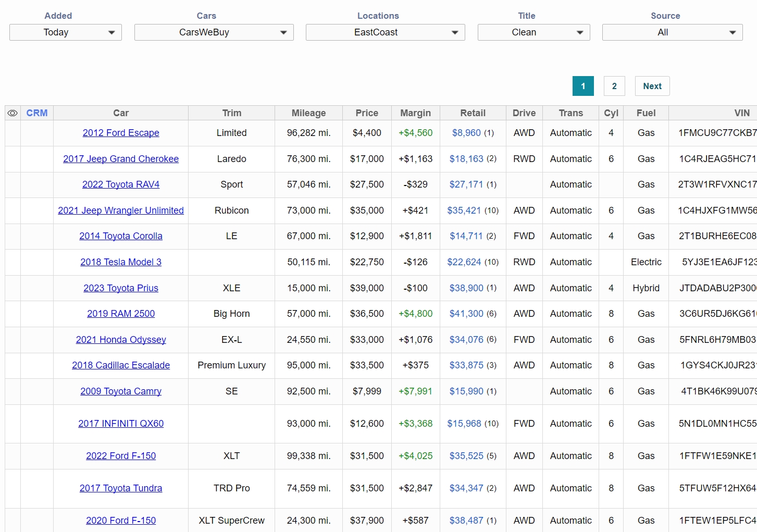This screenshot has height=532, width=757.
Task: Open the 2021 Jeep Wrangler Unlimited listing
Action: click(121, 211)
